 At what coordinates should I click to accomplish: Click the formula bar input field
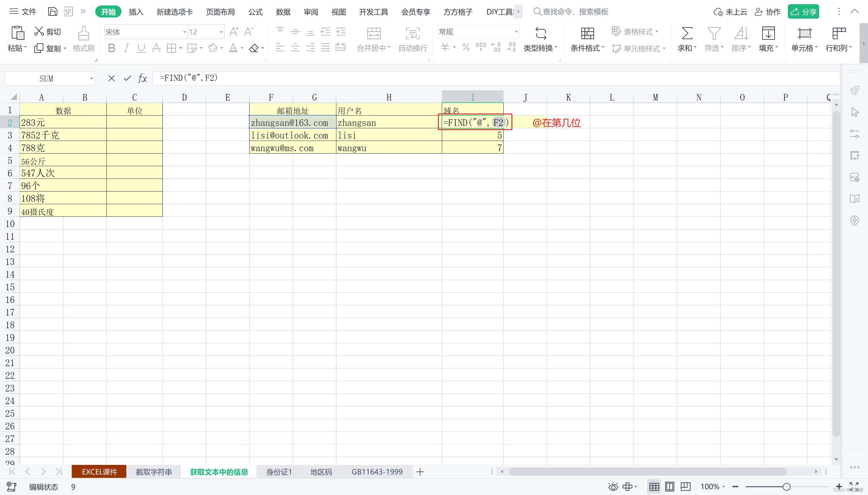pyautogui.click(x=476, y=78)
